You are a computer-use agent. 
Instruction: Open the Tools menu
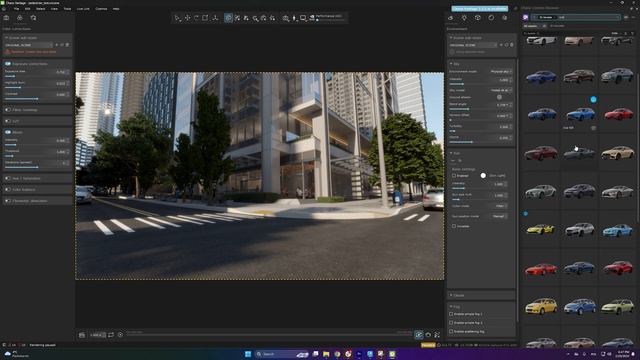click(67, 9)
